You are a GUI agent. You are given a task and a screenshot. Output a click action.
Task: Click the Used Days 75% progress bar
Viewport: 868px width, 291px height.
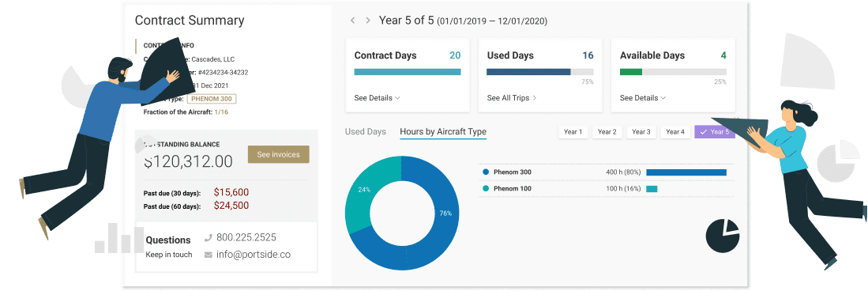coord(540,72)
